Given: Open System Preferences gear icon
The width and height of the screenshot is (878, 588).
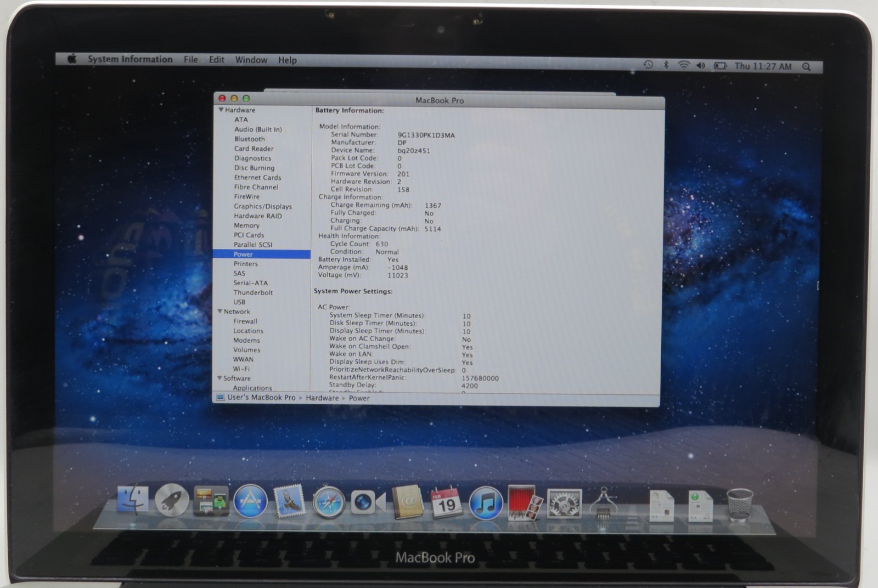Looking at the screenshot, I should point(565,503).
